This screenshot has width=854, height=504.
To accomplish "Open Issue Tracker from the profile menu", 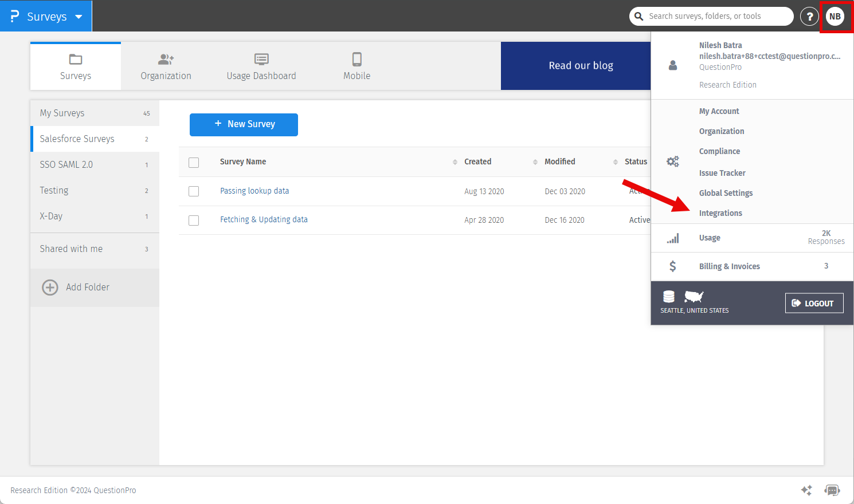I will pos(722,173).
